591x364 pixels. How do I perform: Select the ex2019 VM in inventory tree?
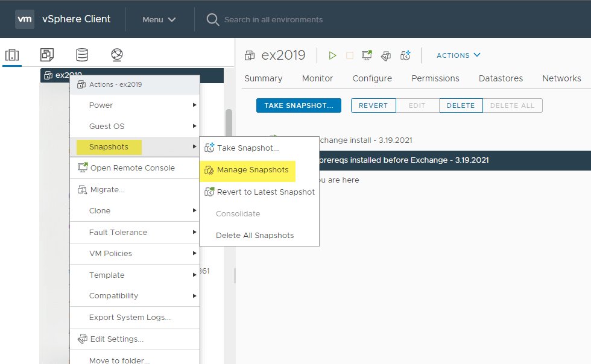tap(132, 75)
